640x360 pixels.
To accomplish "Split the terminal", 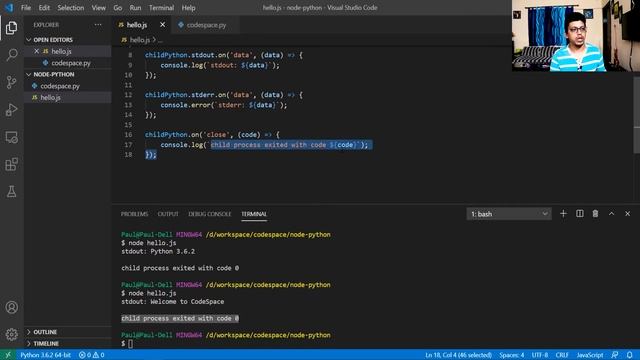I will pyautogui.click(x=580, y=213).
